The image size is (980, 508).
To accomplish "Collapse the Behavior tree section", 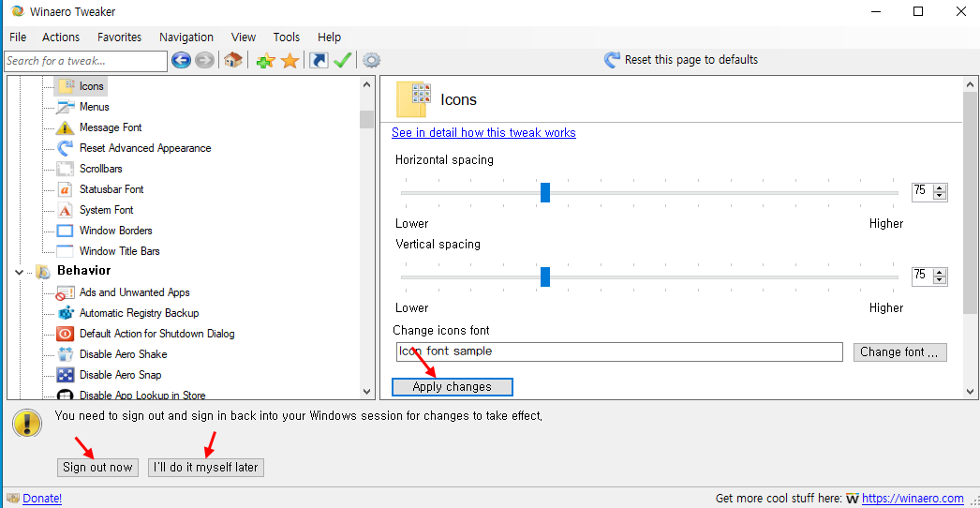I will tap(20, 272).
